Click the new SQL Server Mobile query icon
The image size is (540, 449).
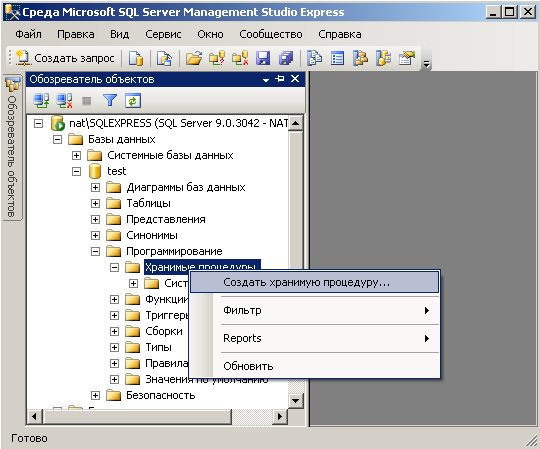(165, 58)
